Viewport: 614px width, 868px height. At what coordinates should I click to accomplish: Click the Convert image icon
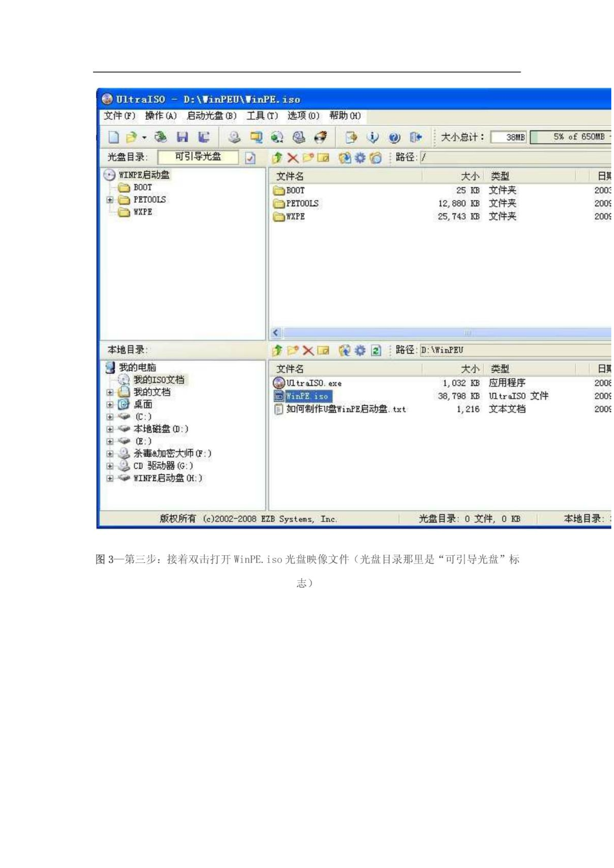click(x=277, y=138)
